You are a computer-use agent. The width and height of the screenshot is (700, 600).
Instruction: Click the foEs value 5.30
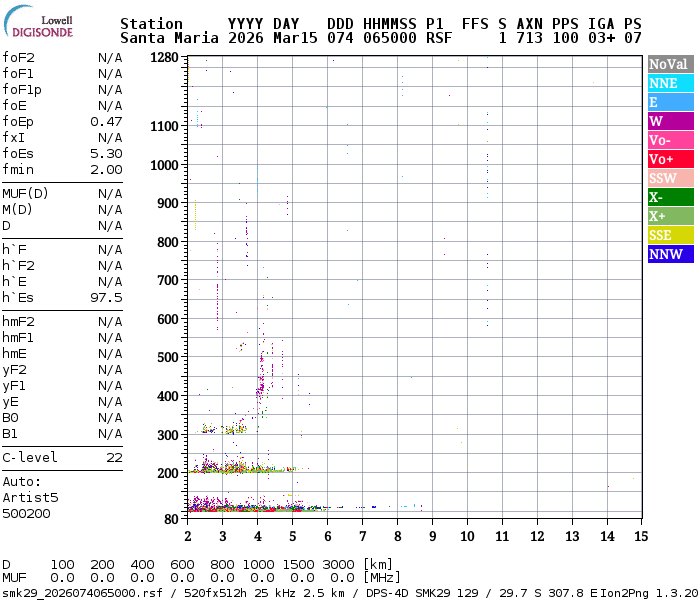106,154
